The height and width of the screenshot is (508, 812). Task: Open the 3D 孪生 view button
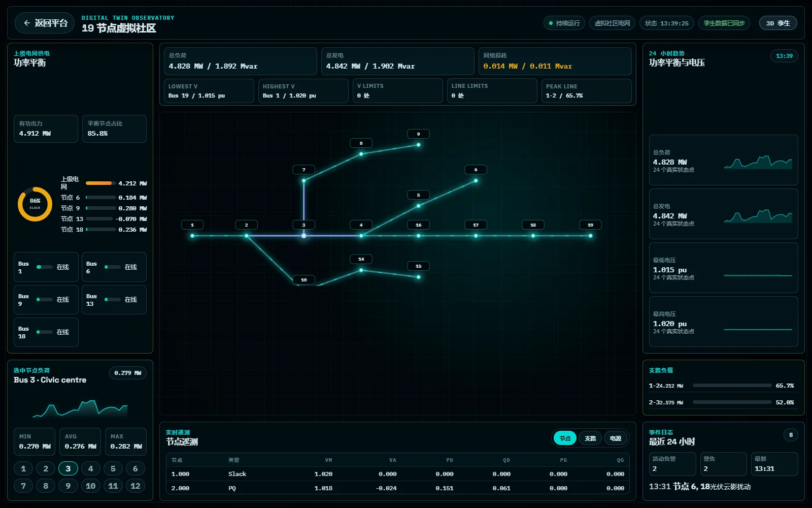(x=778, y=23)
